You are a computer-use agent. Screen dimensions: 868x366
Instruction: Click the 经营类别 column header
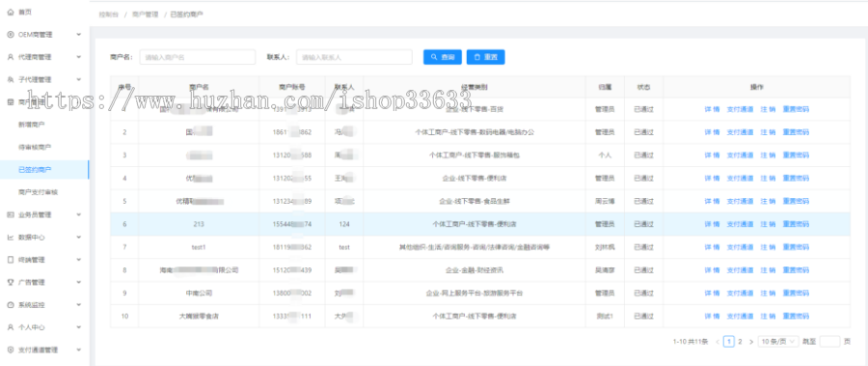475,87
